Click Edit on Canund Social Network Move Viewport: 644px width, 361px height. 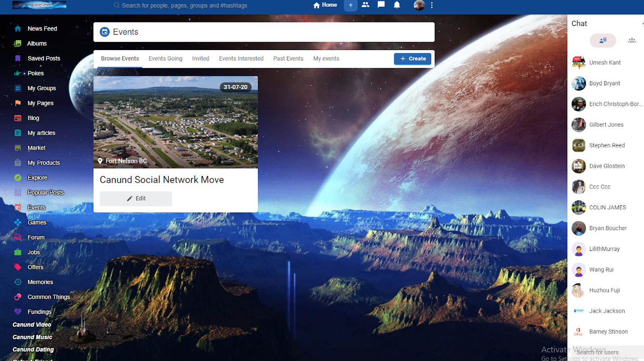click(x=136, y=199)
